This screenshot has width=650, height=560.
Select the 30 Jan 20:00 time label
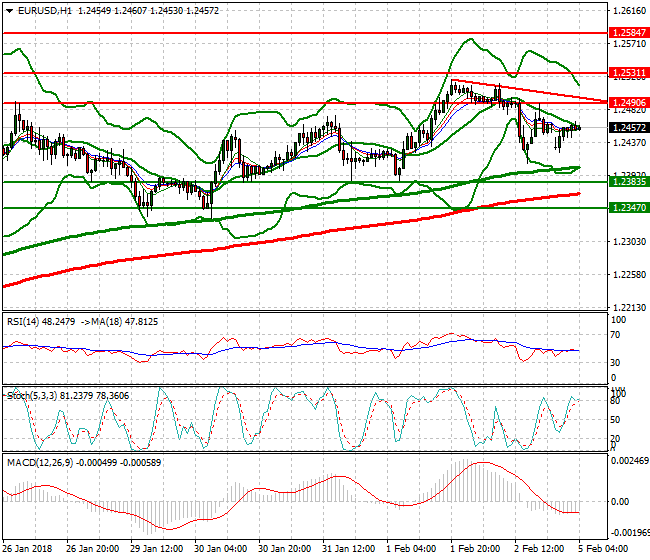pos(284,549)
